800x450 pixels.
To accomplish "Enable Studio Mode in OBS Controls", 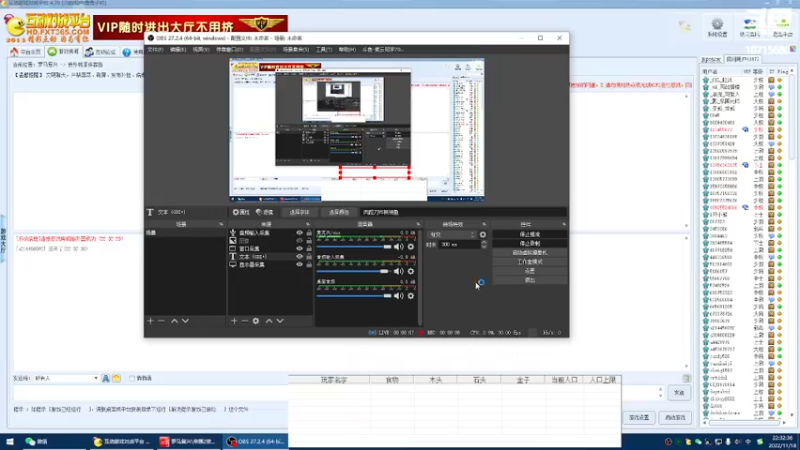I will tap(530, 262).
